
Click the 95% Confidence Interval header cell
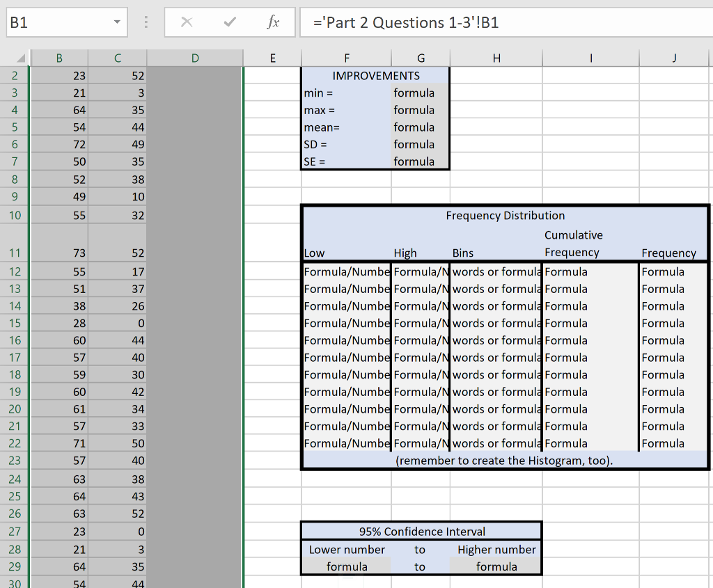[x=421, y=530]
